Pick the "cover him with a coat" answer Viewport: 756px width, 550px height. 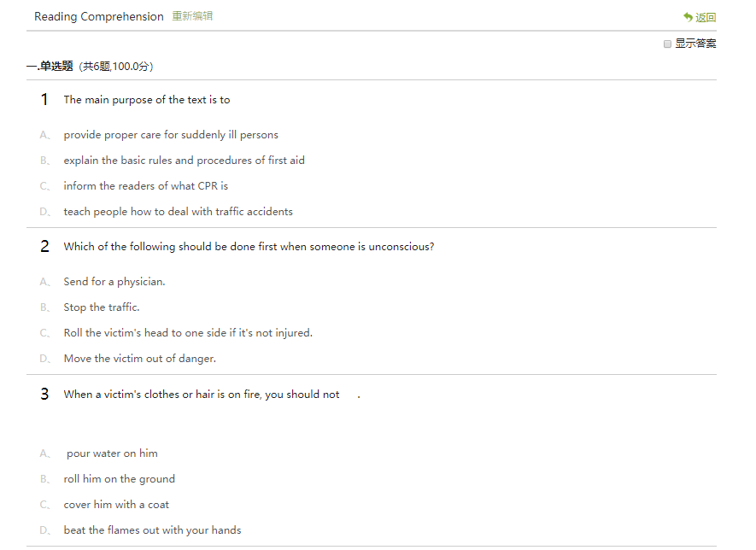tap(116, 505)
